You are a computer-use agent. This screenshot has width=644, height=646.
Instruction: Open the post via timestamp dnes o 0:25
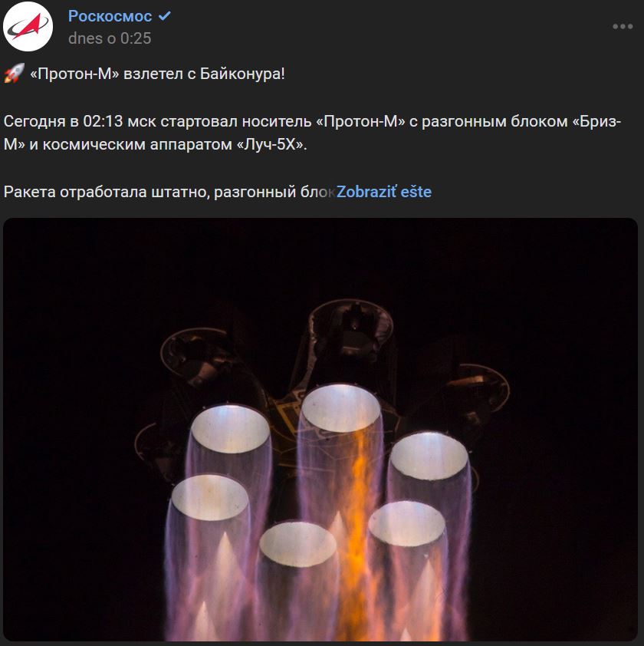[x=110, y=38]
